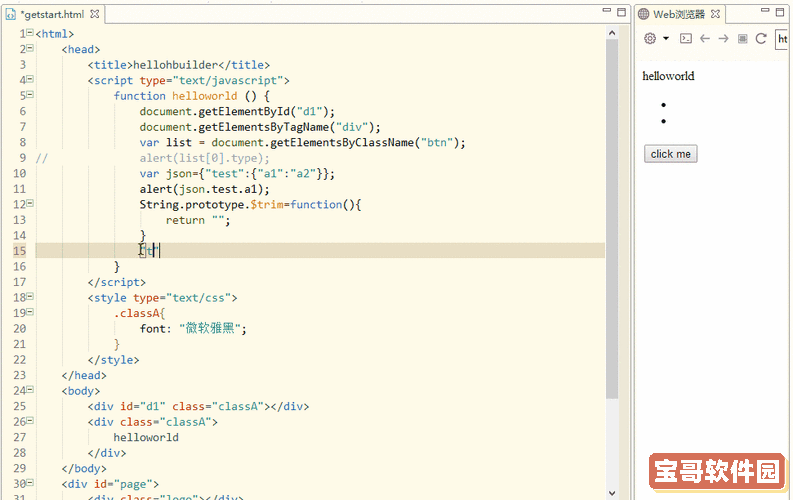Go forward in the Web browser panel
Viewport: 793px width, 500px height.
pos(723,38)
